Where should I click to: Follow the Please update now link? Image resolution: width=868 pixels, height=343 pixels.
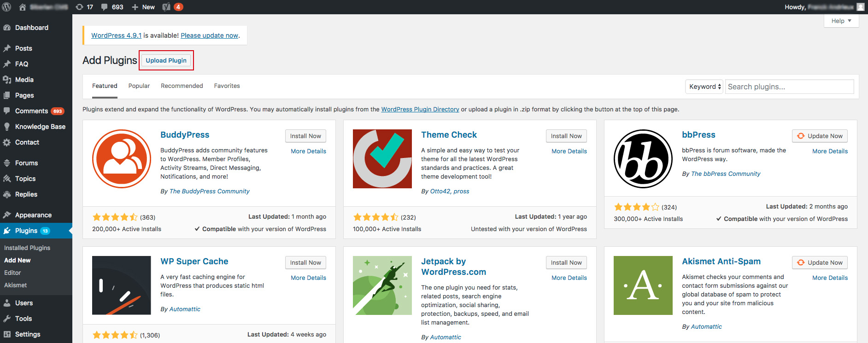click(x=209, y=35)
